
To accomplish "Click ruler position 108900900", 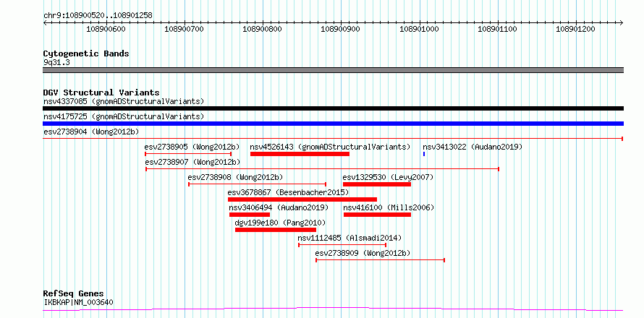I will tap(341, 29).
